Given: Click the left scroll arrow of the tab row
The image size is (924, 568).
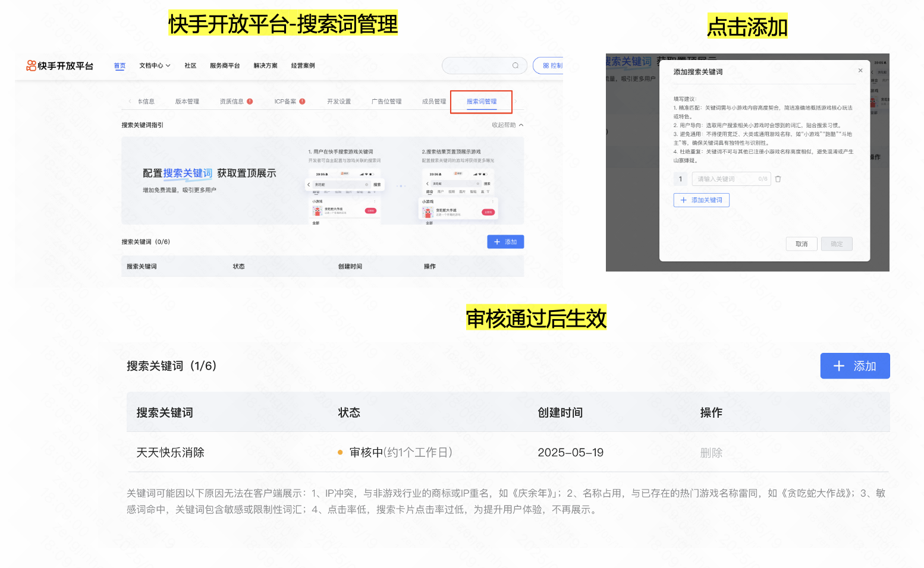Looking at the screenshot, I should click(x=130, y=101).
